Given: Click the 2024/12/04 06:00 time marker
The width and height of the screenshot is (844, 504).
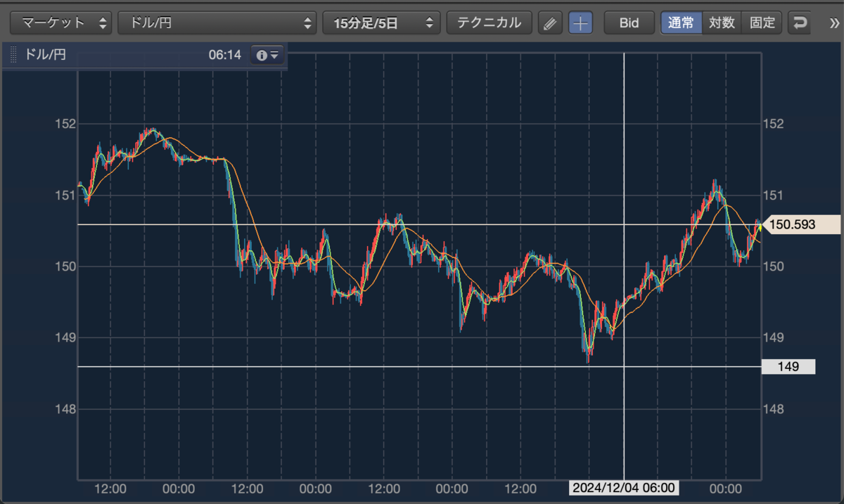Looking at the screenshot, I should click(624, 488).
